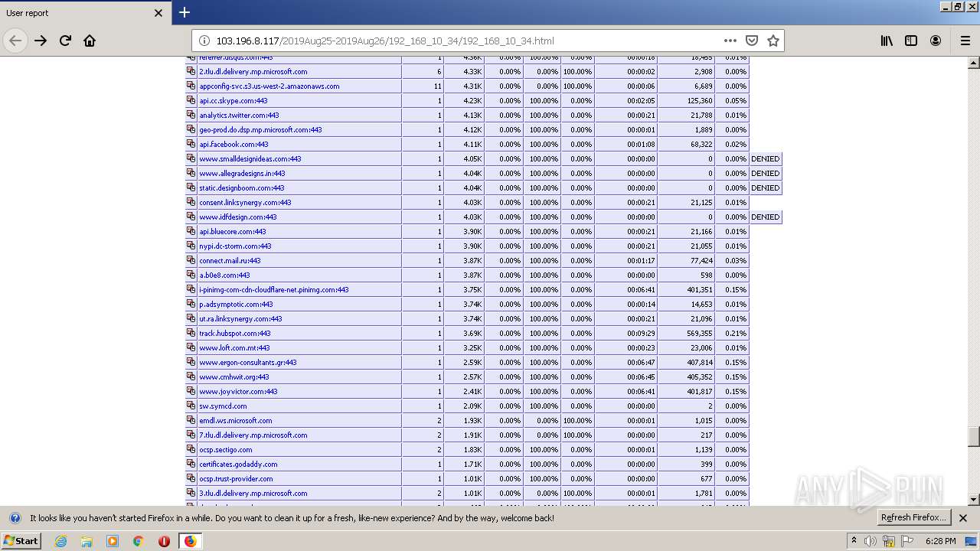This screenshot has height=551, width=980.
Task: Open Firefox hamburger menu
Action: click(965, 41)
